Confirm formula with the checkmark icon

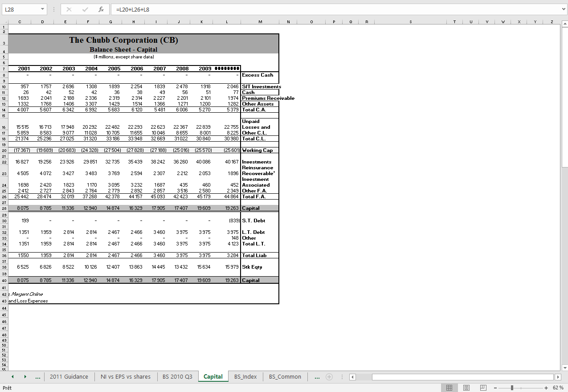[x=85, y=9]
